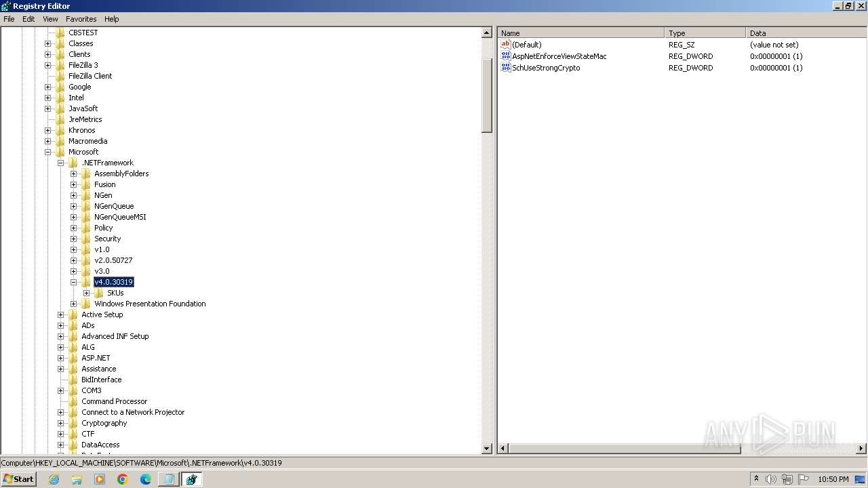Viewport: 868px width, 488px height.
Task: Collapse the .NETFramework key
Action: click(x=61, y=163)
